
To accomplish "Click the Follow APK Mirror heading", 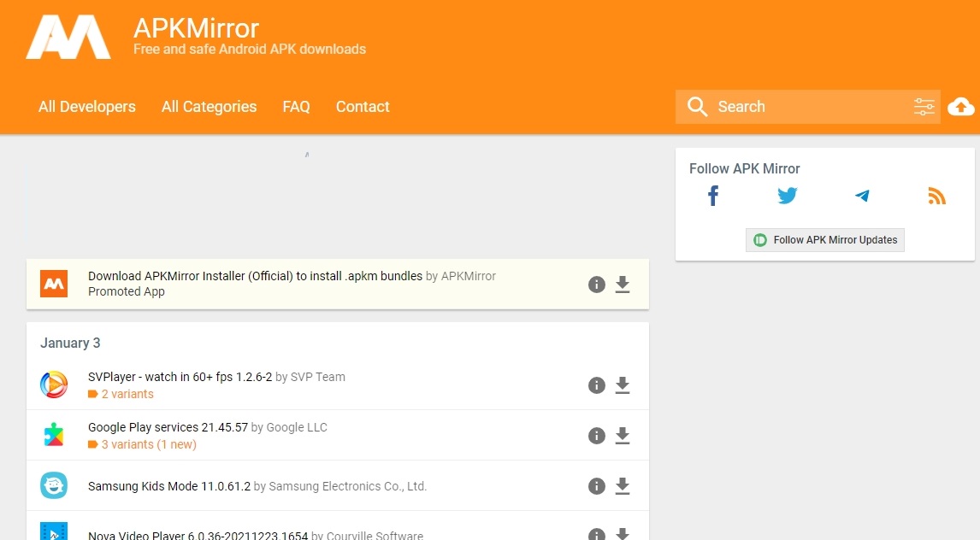I will pos(744,168).
